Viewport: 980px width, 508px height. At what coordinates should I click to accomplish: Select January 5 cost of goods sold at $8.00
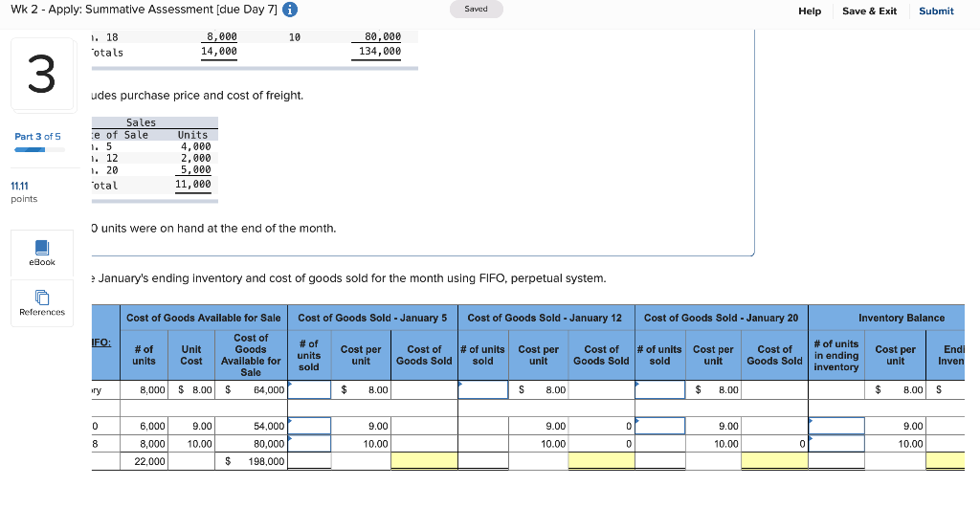(x=424, y=390)
